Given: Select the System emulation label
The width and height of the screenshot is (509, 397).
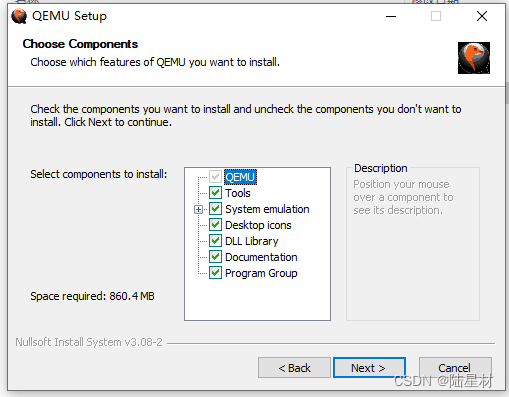Looking at the screenshot, I should (x=267, y=209).
